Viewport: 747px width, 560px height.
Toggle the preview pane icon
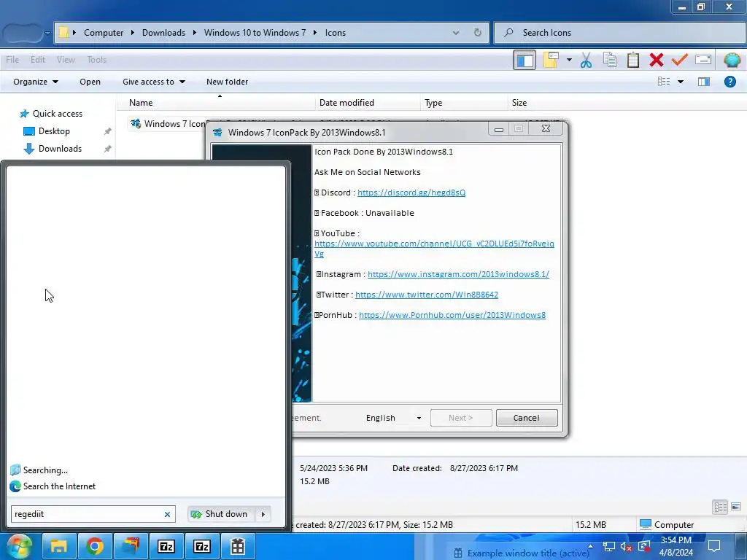[x=704, y=82]
